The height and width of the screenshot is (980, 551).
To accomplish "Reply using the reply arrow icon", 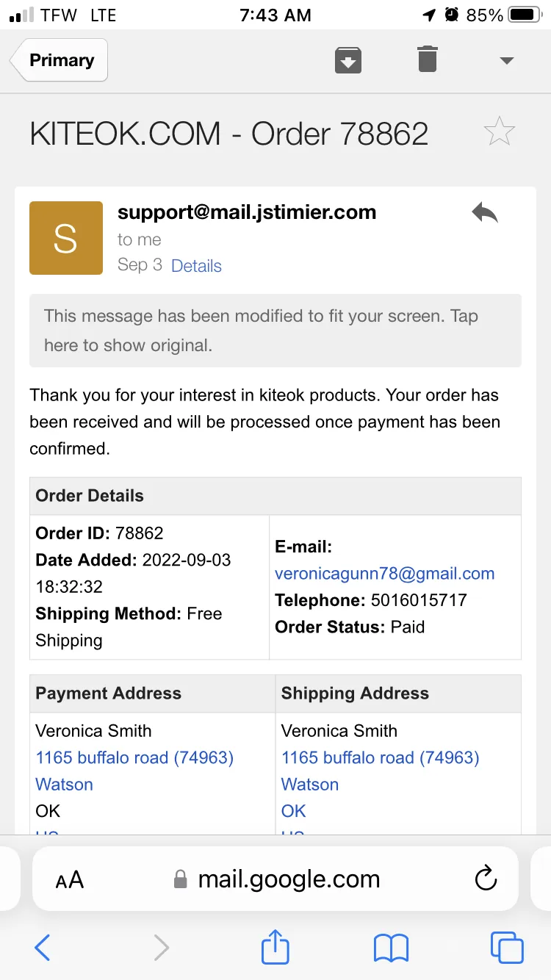I will [x=485, y=213].
